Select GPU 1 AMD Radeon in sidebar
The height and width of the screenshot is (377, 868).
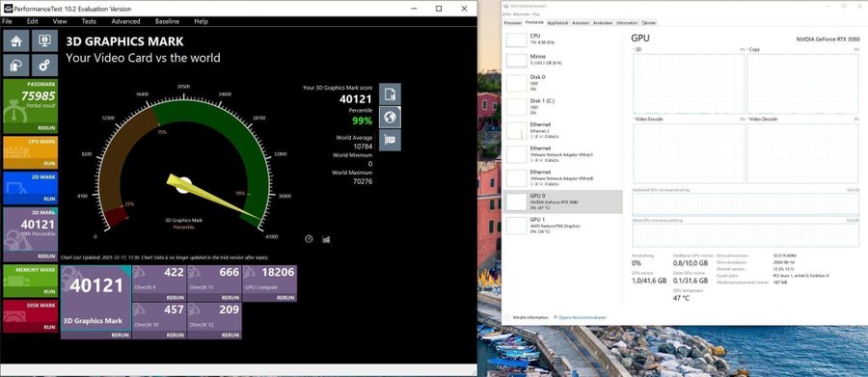point(562,226)
